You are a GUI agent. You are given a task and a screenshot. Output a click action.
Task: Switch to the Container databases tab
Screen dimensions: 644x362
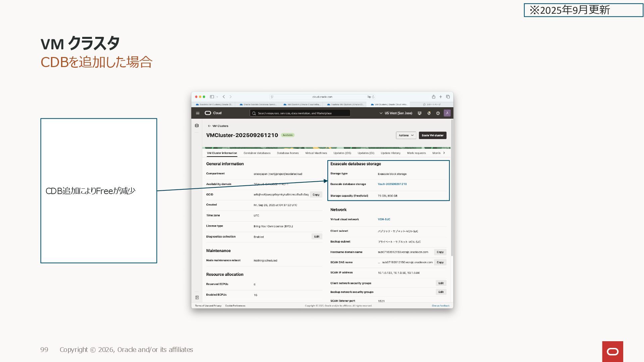click(257, 153)
